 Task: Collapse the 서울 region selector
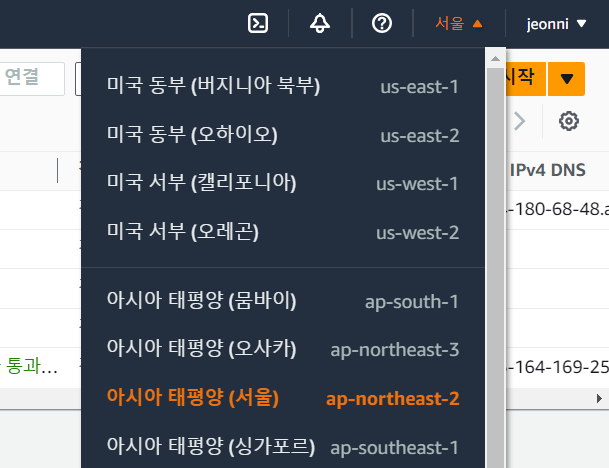tap(459, 23)
